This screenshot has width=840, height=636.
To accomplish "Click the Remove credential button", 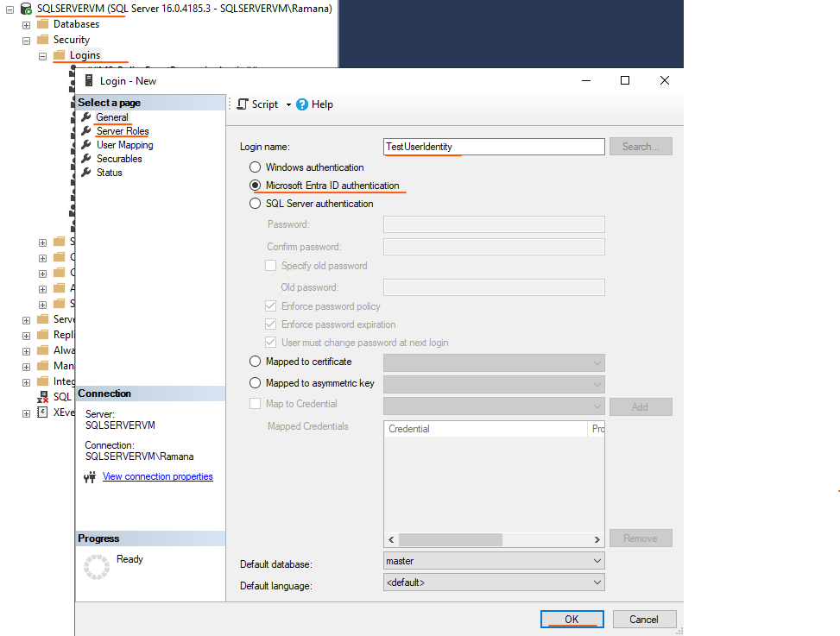I will (641, 538).
